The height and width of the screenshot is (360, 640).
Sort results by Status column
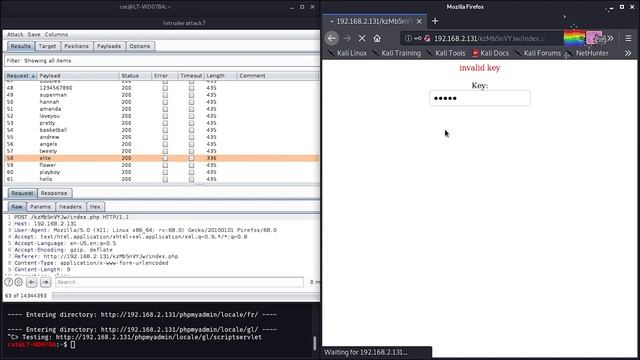coord(135,76)
